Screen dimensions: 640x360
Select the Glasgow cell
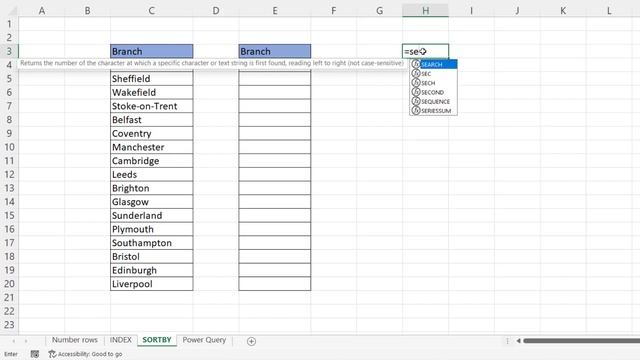coord(151,202)
